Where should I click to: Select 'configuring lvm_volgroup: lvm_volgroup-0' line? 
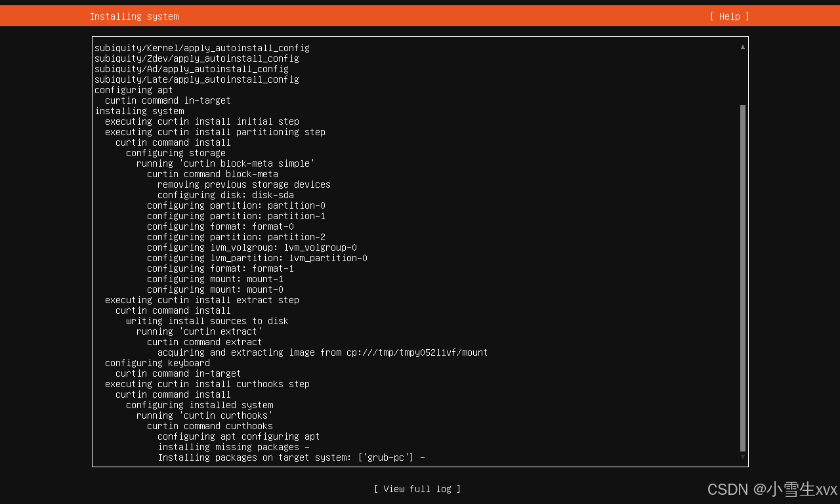252,247
